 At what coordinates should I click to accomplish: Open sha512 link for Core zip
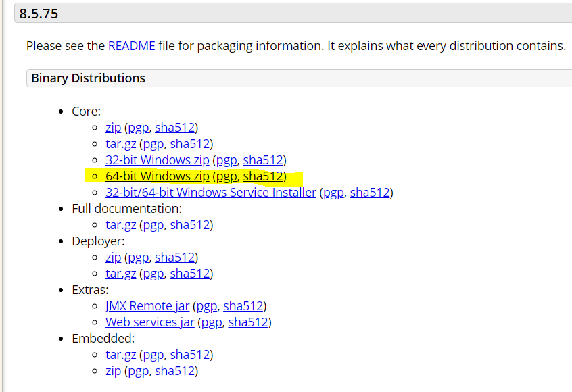pyautogui.click(x=174, y=128)
